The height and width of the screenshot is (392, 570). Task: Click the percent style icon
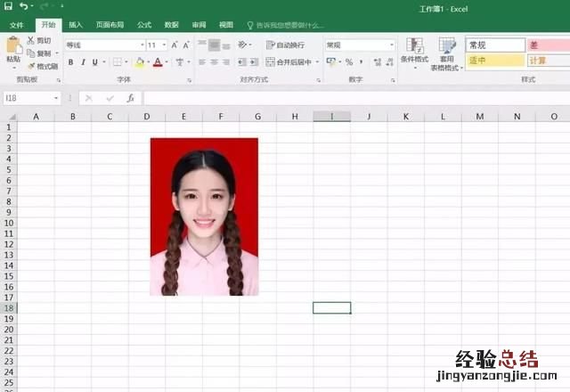click(x=348, y=61)
